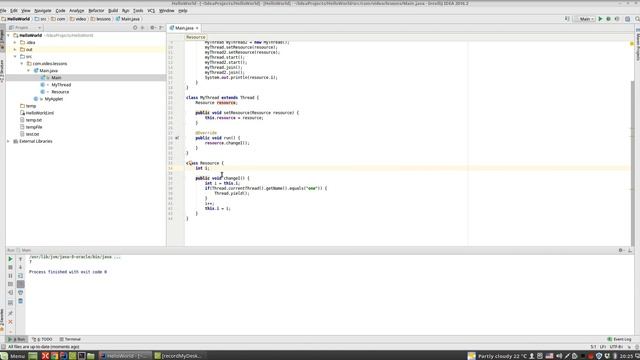Clear all Run console output
Screen dimensions: 640x360
point(20,301)
